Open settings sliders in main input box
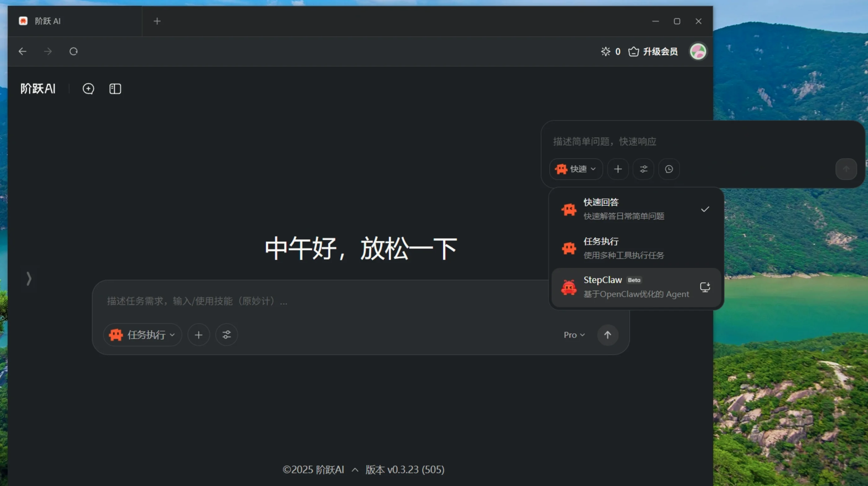Viewport: 868px width, 486px height. click(x=227, y=335)
